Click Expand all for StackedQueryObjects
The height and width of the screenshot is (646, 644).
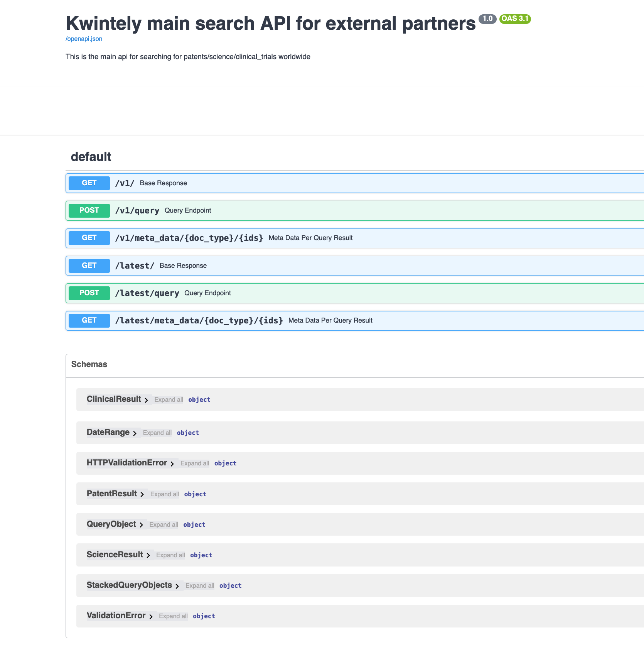tap(200, 586)
